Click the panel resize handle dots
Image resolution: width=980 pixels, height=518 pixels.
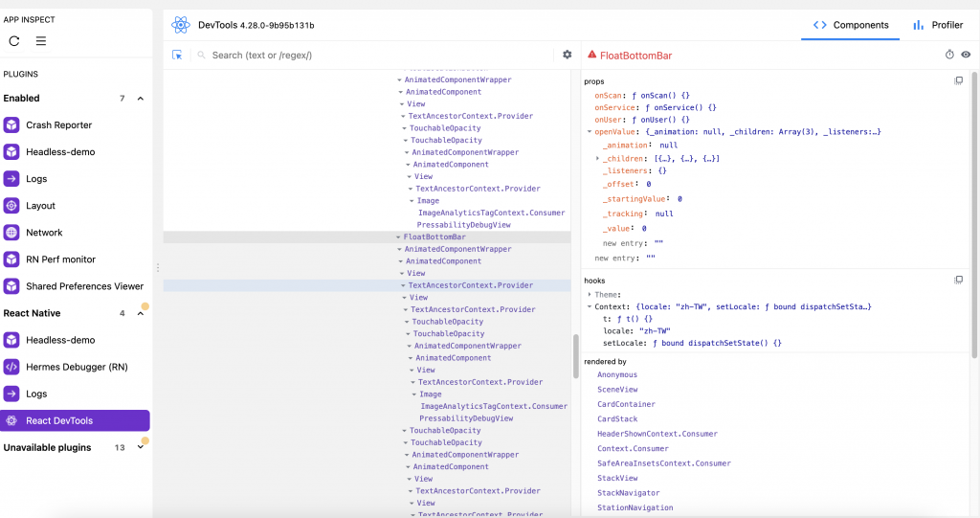(158, 268)
